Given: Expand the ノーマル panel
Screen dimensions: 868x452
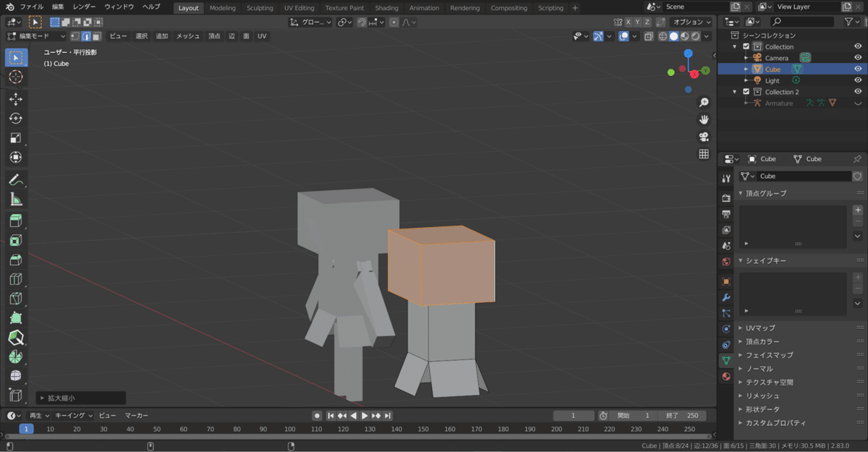Looking at the screenshot, I should pyautogui.click(x=741, y=369).
